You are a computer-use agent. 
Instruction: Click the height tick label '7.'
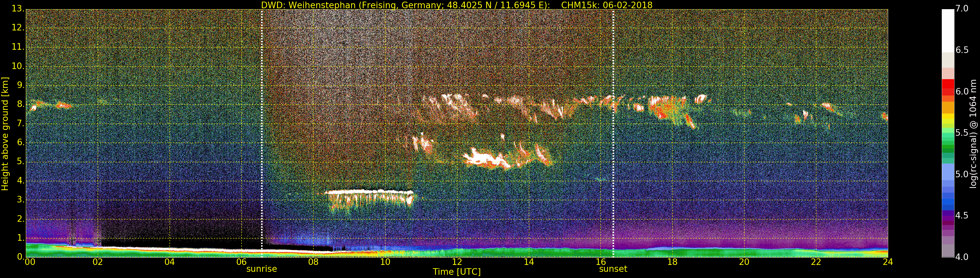(20, 123)
